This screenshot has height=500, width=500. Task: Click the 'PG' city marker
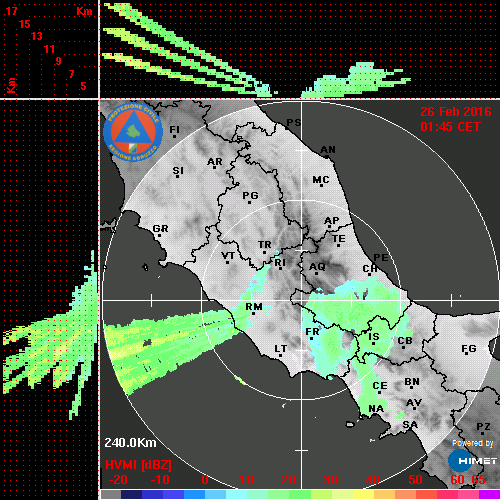[250, 195]
